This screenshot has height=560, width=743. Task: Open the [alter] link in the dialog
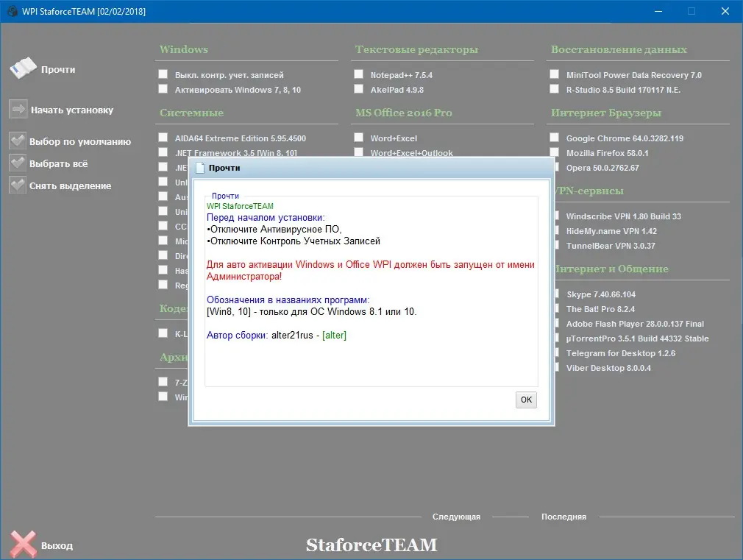click(334, 336)
